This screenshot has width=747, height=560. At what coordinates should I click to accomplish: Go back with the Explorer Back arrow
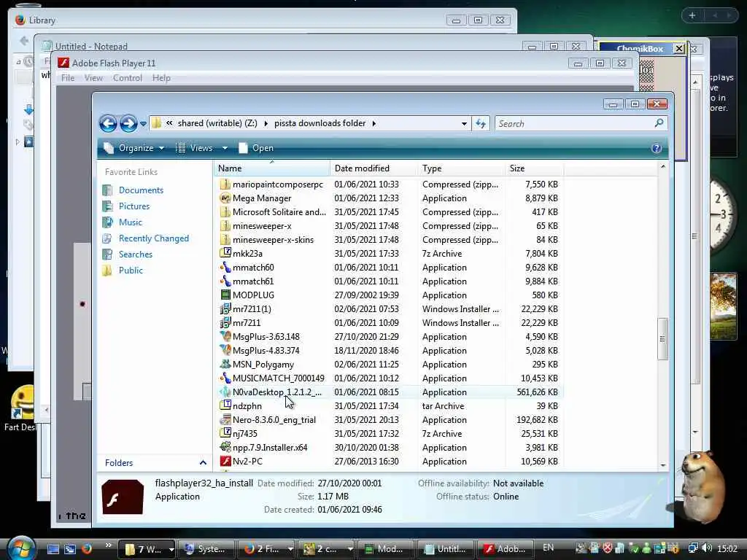[108, 124]
